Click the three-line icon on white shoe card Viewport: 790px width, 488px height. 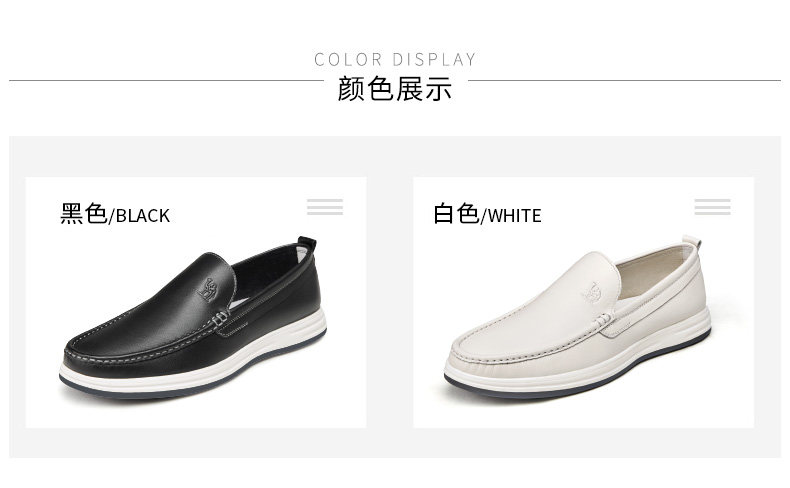pos(712,206)
